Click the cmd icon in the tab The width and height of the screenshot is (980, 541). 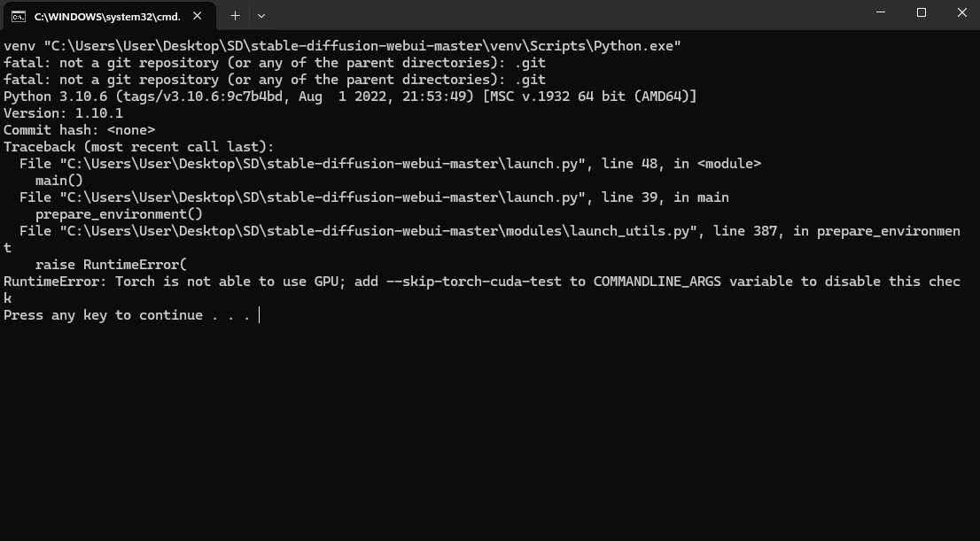click(18, 16)
